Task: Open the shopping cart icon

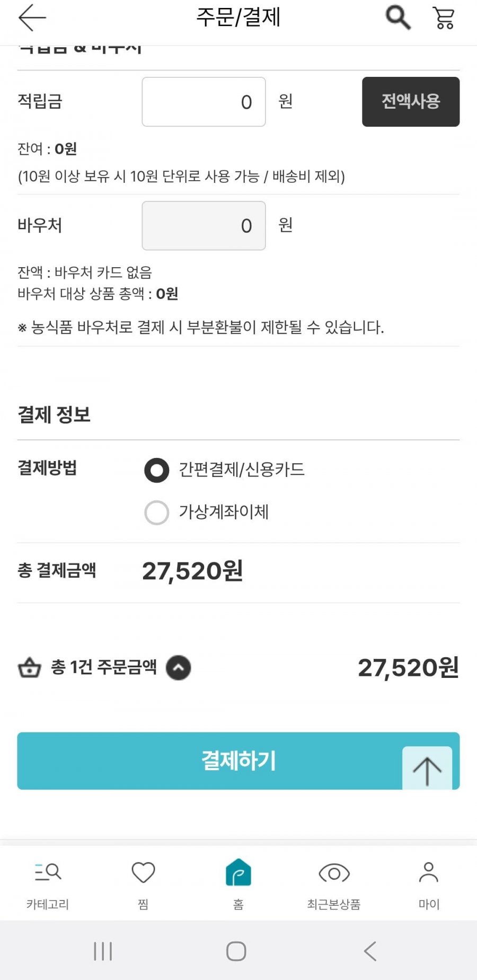Action: tap(444, 17)
